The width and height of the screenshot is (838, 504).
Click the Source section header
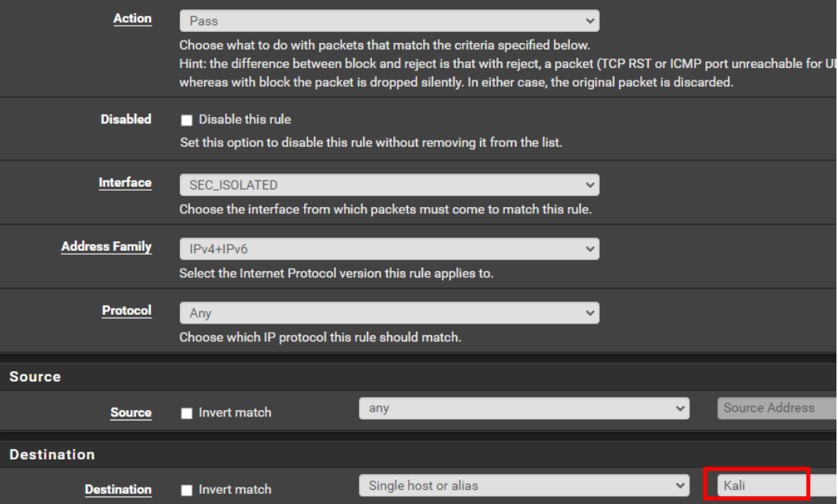35,377
